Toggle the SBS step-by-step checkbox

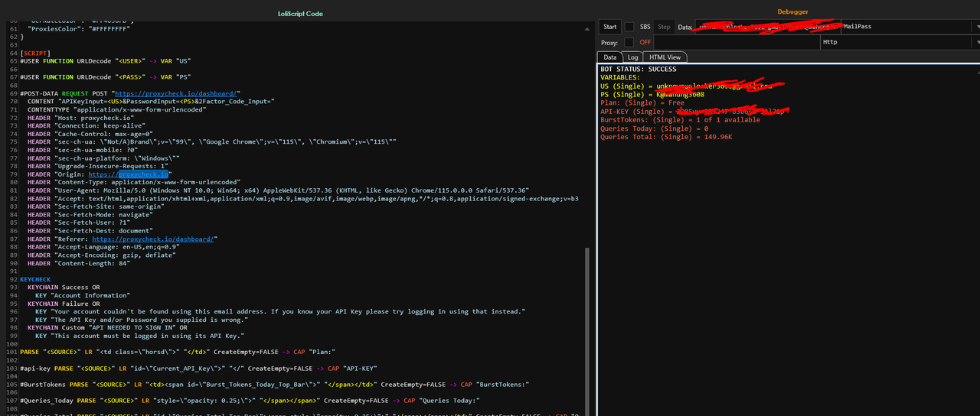(x=629, y=27)
